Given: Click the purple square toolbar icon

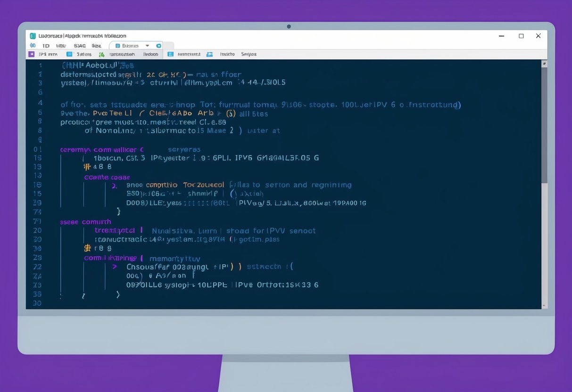Looking at the screenshot, I should point(32,54).
